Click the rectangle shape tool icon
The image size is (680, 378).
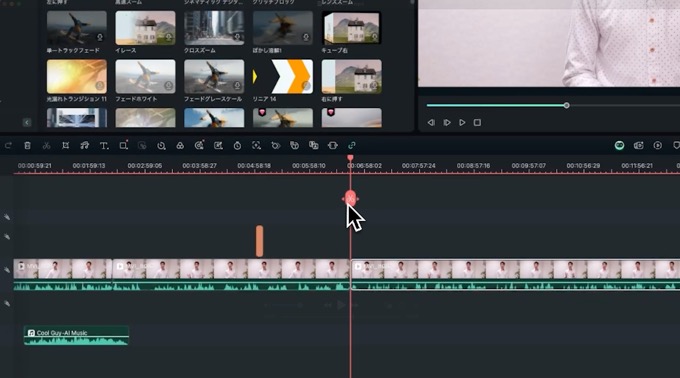pos(124,145)
